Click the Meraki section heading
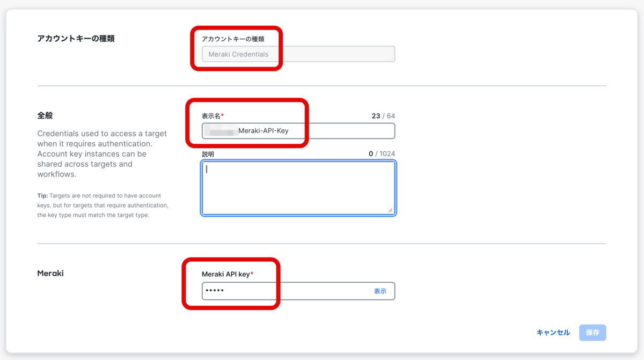Viewport: 644px width, 360px height. [x=50, y=273]
